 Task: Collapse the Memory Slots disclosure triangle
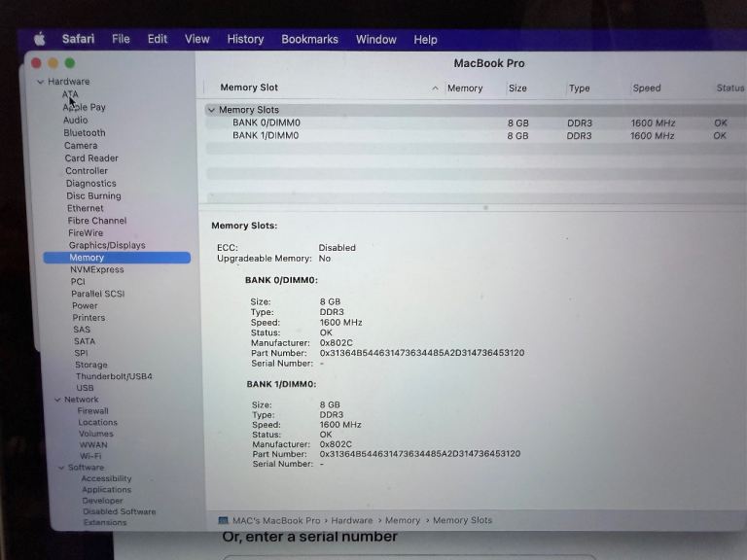coord(211,110)
